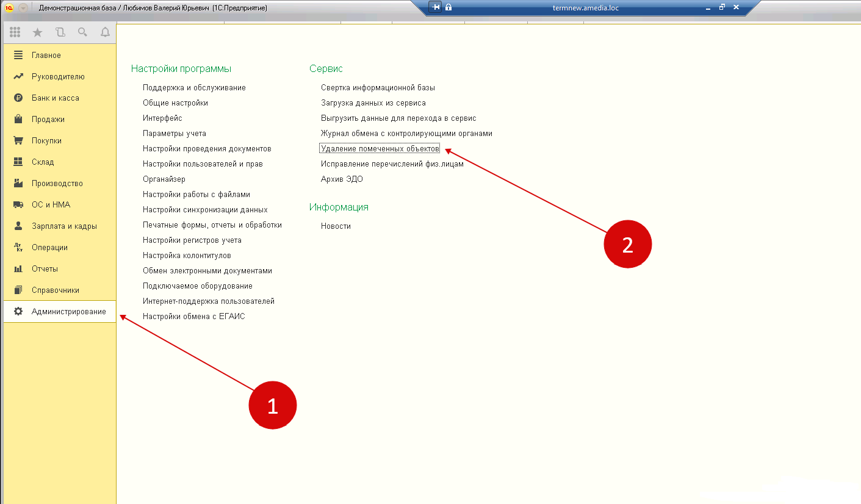This screenshot has width=861, height=504.
Task: Open History scroll icon
Action: tap(60, 32)
